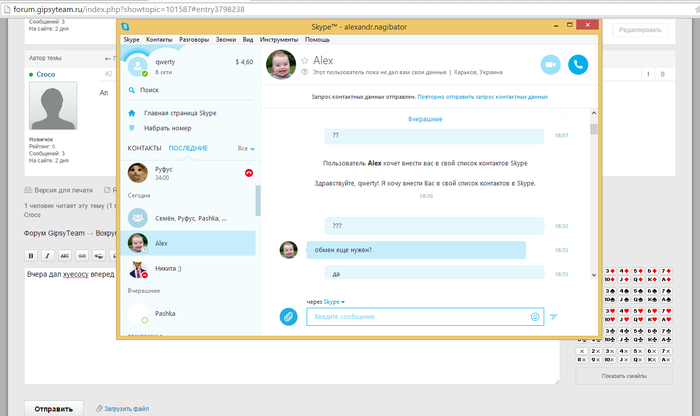Select Никита ;) conversation

click(188, 268)
